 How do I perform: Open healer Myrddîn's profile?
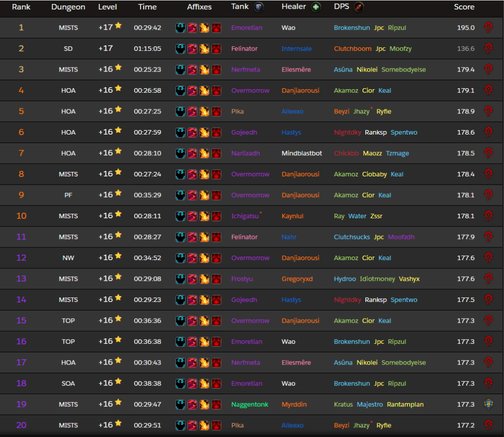click(x=294, y=405)
